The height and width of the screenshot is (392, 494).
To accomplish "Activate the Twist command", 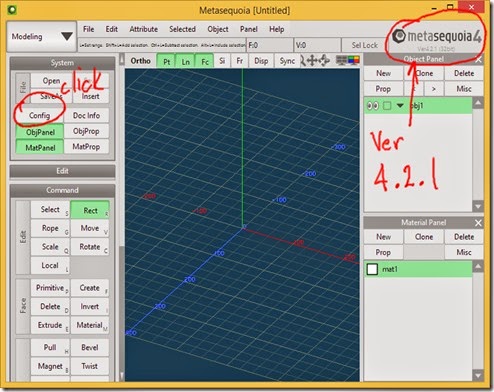I will pyautogui.click(x=90, y=366).
